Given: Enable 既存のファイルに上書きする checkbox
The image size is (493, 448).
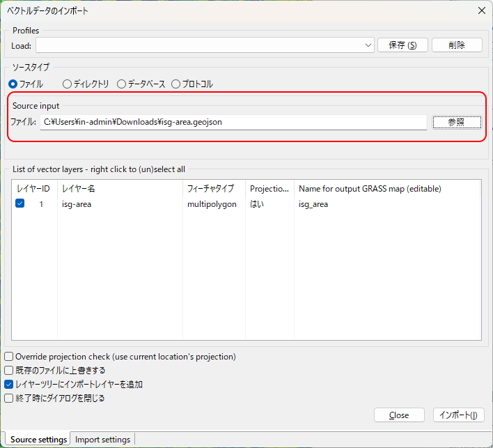Looking at the screenshot, I should point(9,370).
